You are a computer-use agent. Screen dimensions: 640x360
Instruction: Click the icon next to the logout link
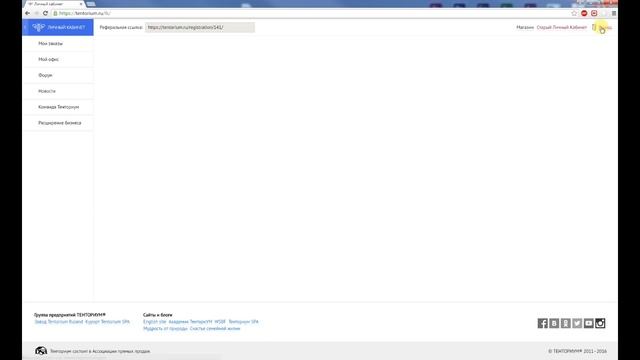[x=594, y=27]
